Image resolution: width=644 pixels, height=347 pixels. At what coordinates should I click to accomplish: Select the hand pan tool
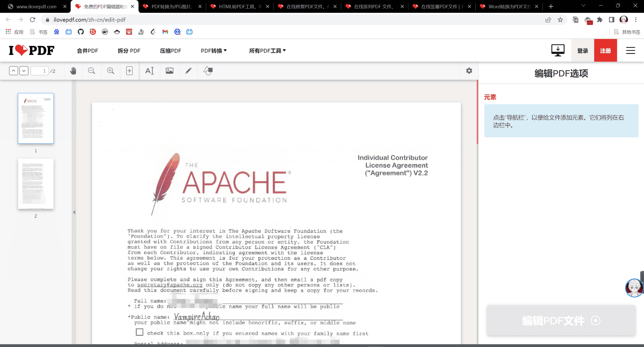click(x=73, y=71)
